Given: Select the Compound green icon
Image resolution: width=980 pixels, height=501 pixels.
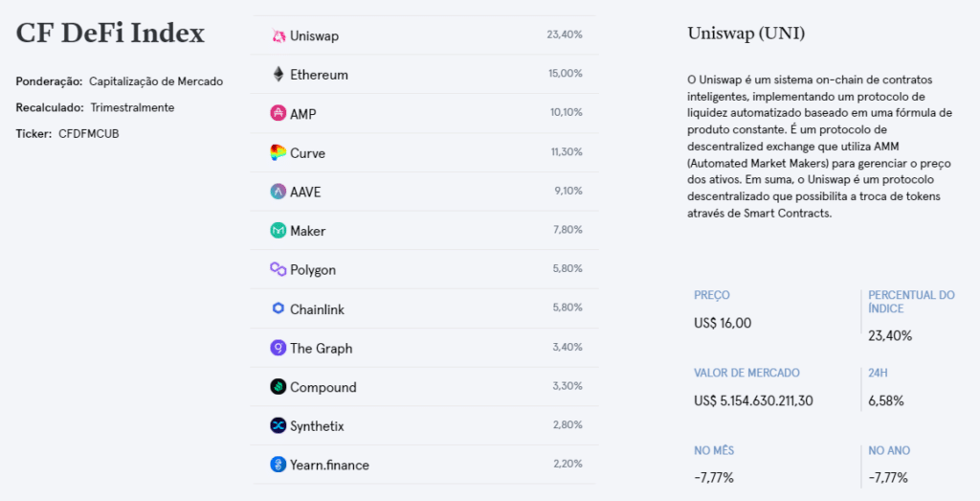Looking at the screenshot, I should pyautogui.click(x=278, y=387).
